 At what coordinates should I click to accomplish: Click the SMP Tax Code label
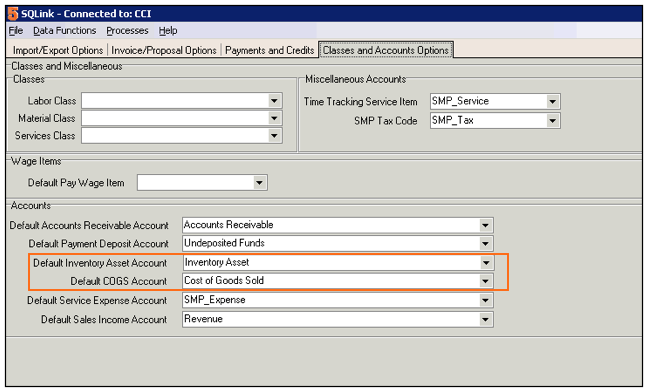tap(386, 121)
